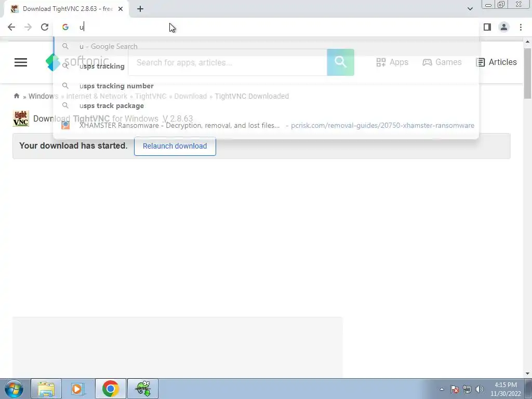Open Windows Explorer from the taskbar
Image resolution: width=532 pixels, height=399 pixels.
(x=46, y=389)
